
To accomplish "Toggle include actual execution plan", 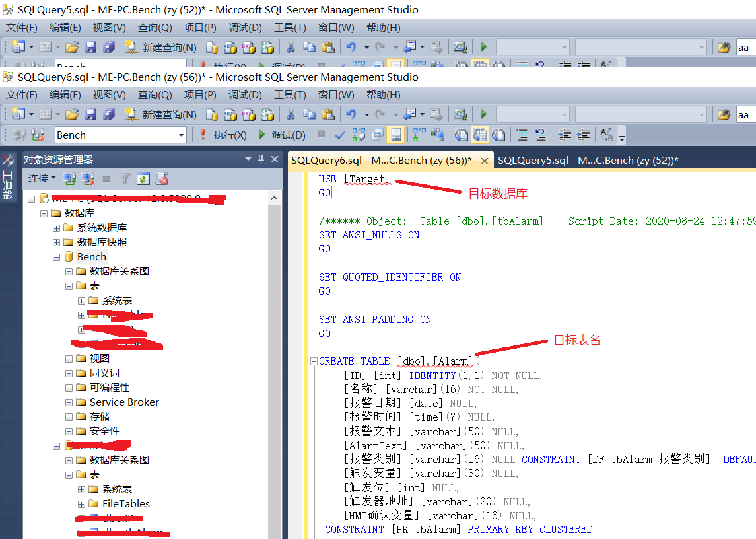I will (419, 135).
